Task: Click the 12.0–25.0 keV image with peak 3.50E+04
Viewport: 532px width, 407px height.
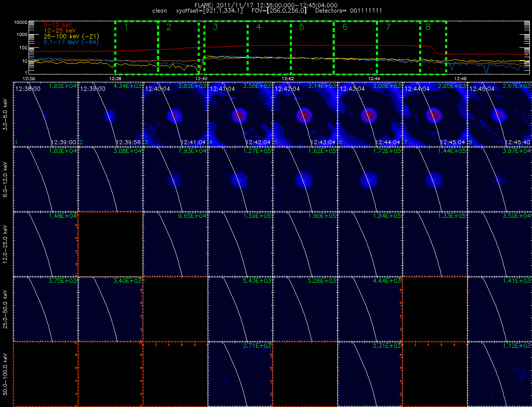Action: [x=500, y=244]
